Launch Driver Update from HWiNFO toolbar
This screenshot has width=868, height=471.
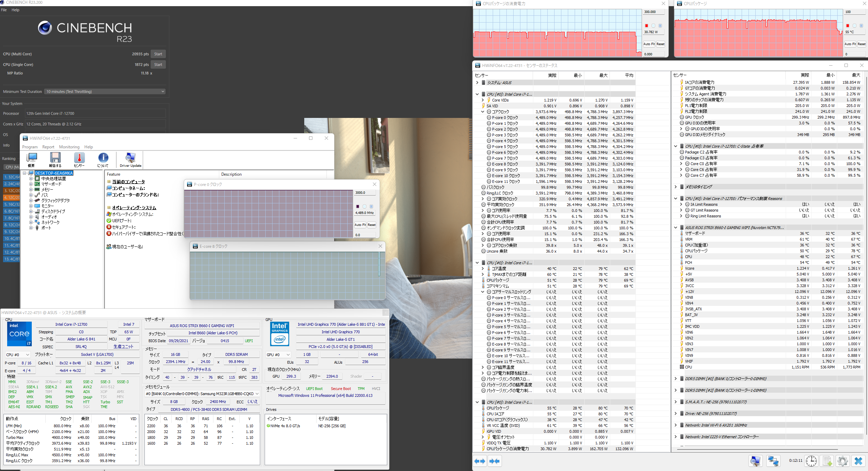coord(130,160)
